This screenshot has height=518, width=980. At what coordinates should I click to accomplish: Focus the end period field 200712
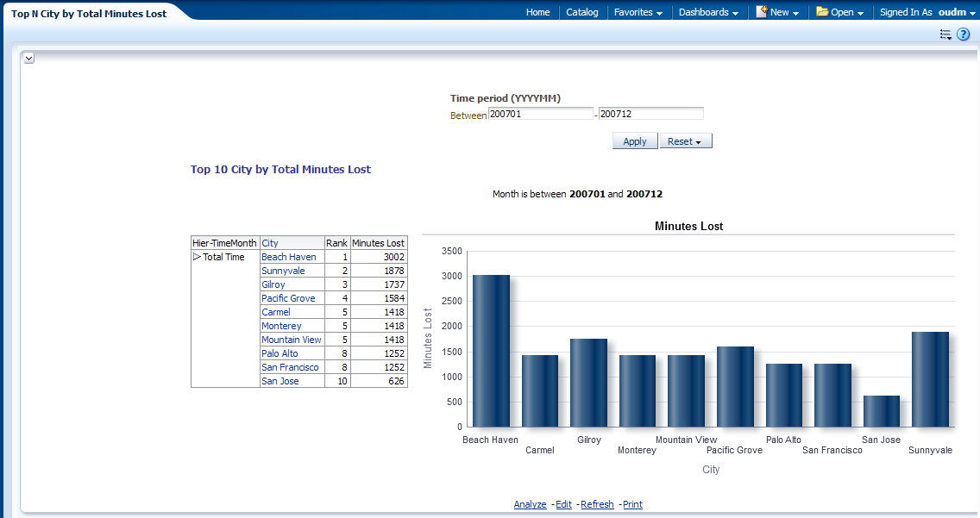(x=651, y=114)
